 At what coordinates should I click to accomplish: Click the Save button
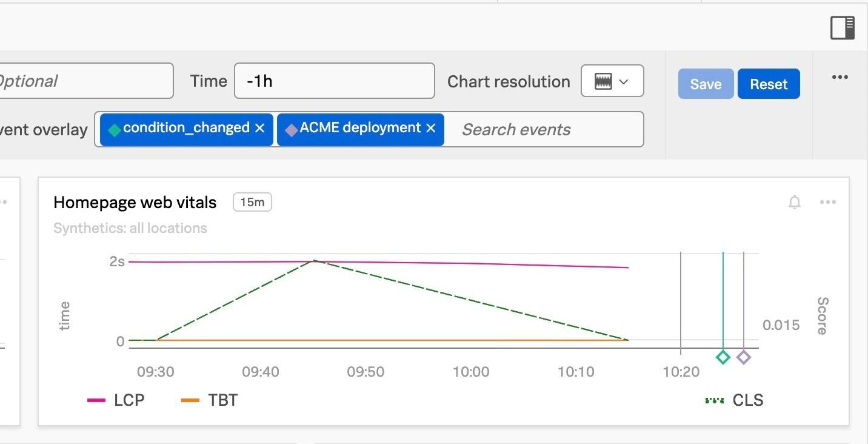(706, 84)
